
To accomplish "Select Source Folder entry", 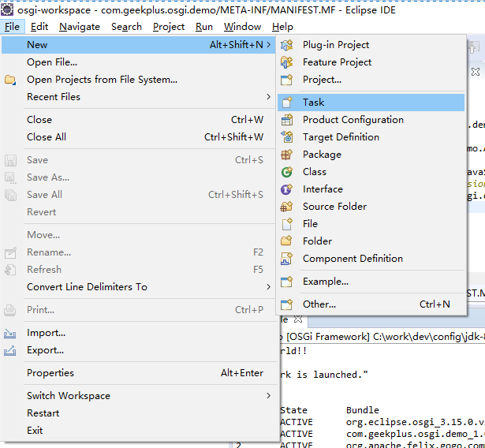I will (x=371, y=207).
